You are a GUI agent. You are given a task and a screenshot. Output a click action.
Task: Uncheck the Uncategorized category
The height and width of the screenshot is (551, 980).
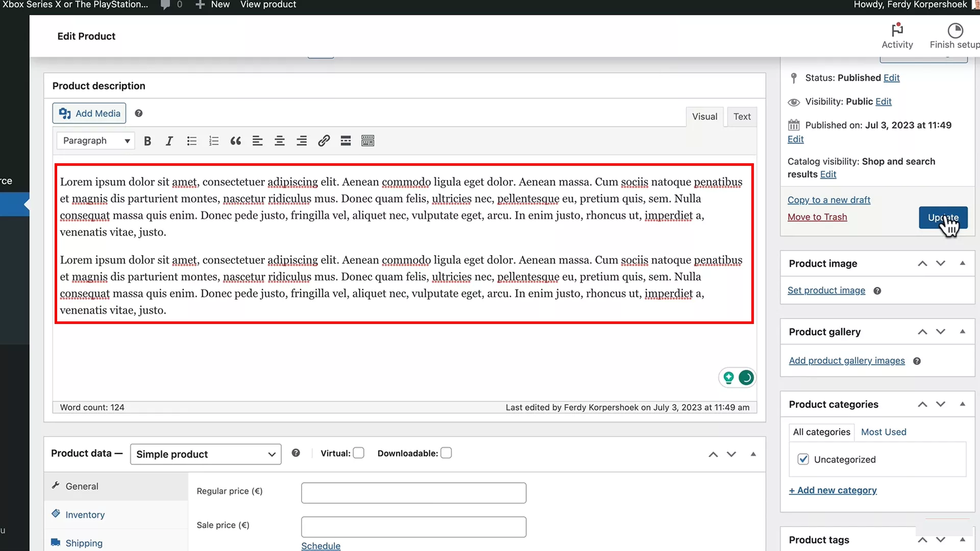tap(803, 459)
